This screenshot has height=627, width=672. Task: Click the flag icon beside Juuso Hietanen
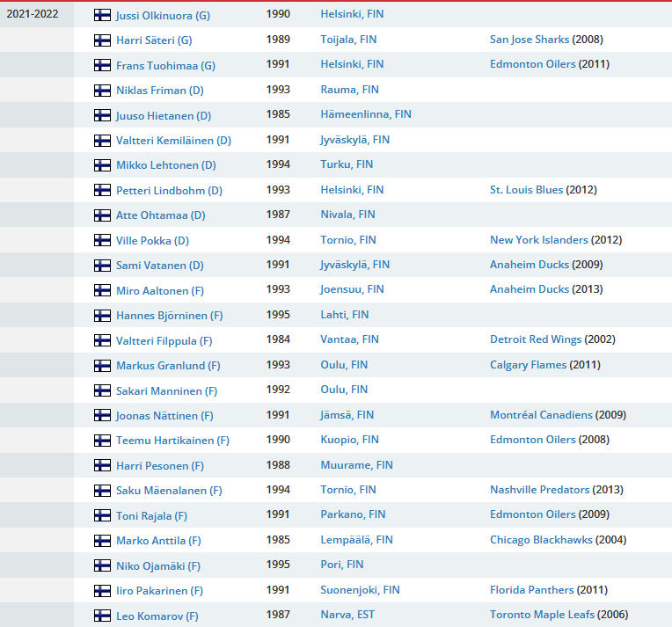102,115
